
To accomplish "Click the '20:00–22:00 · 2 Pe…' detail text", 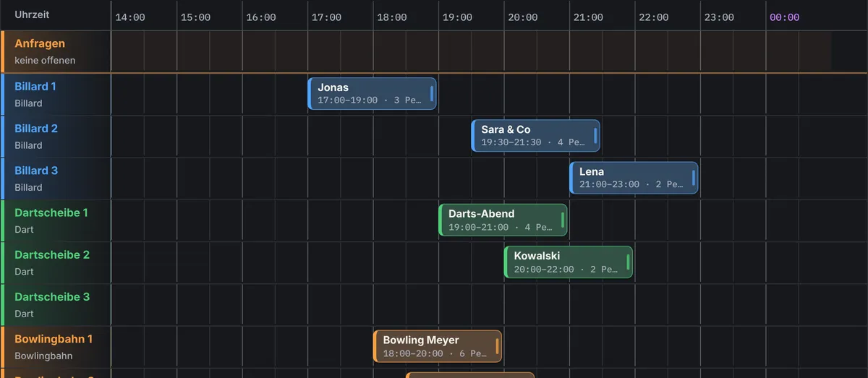I will [566, 270].
